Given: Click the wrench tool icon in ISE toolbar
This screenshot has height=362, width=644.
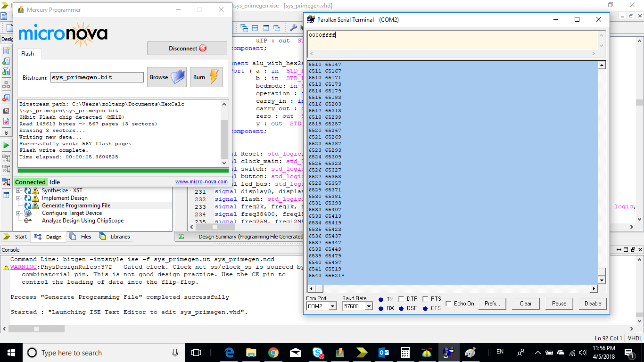Looking at the screenshot, I should pos(293,28).
